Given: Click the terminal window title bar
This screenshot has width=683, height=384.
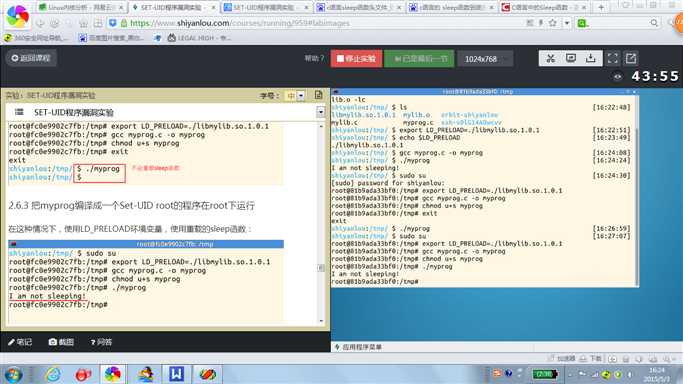Looking at the screenshot, I should pos(484,91).
